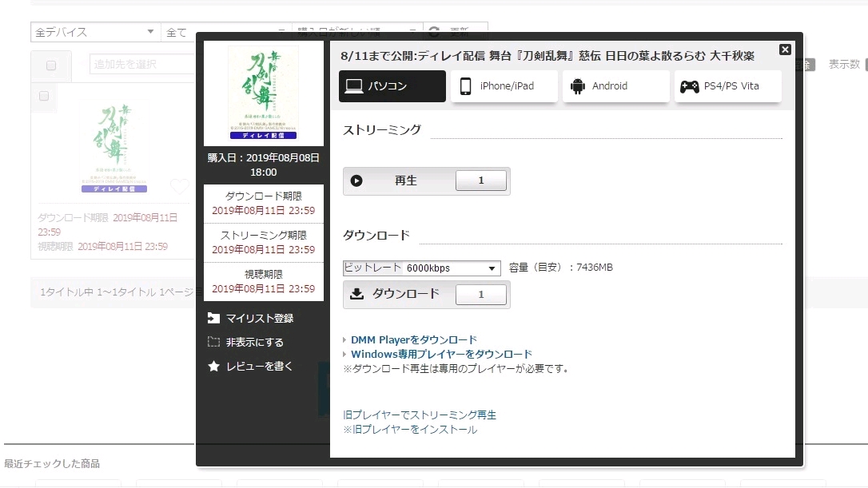Toggle the select-all checkbox in list header

51,65
